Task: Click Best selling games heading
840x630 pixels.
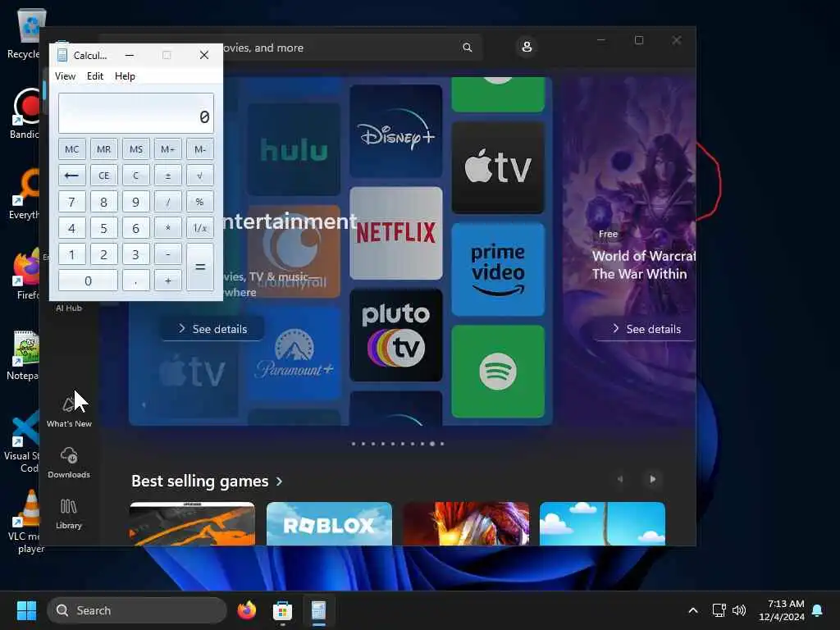Action: (200, 481)
